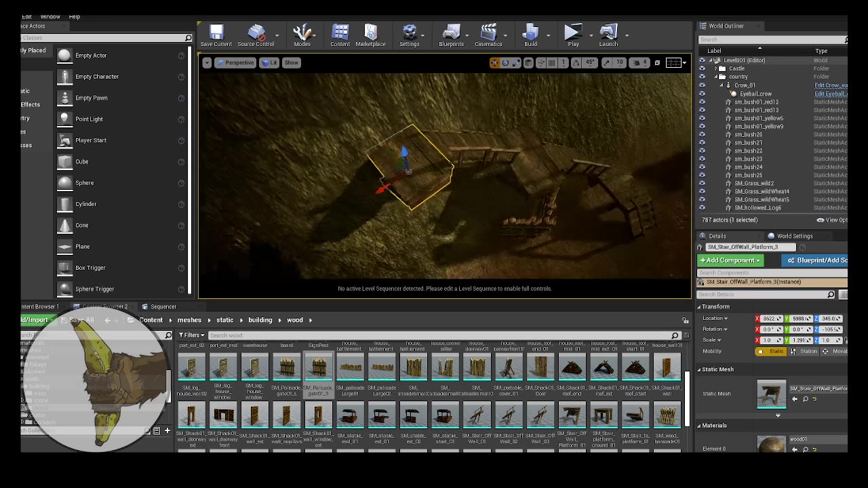Open the Show flags menu
Screen dimensions: 868x488
(x=291, y=62)
